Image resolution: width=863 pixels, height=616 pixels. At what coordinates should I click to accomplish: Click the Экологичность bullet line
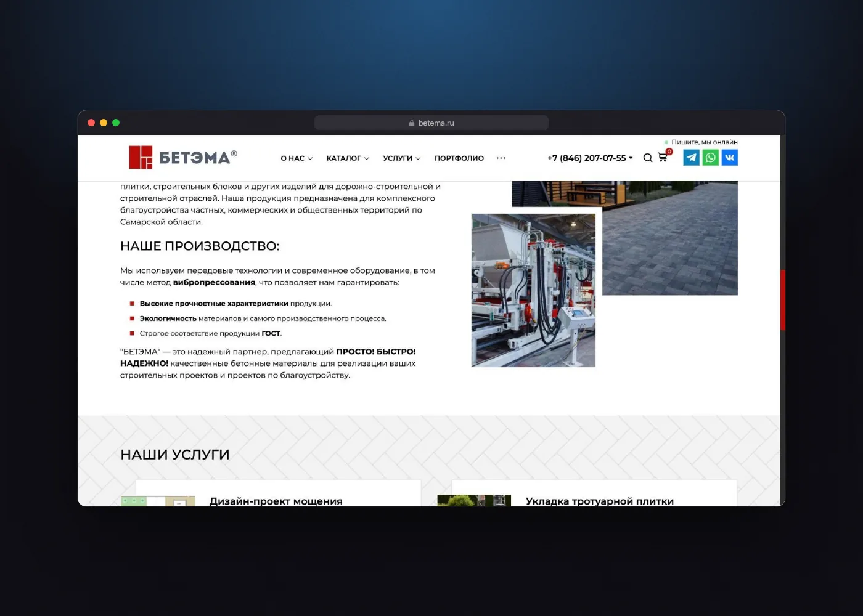[263, 318]
